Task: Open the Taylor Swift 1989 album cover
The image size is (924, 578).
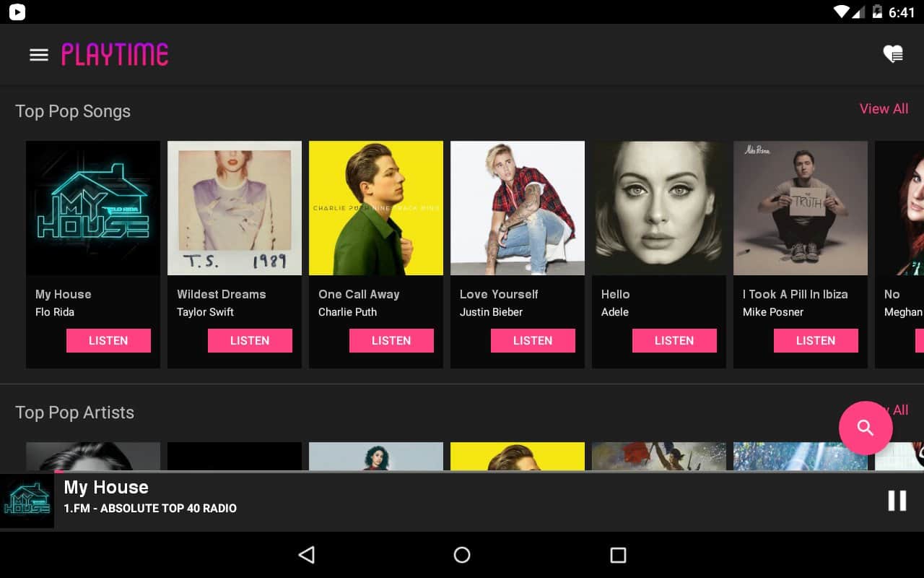Action: (235, 208)
